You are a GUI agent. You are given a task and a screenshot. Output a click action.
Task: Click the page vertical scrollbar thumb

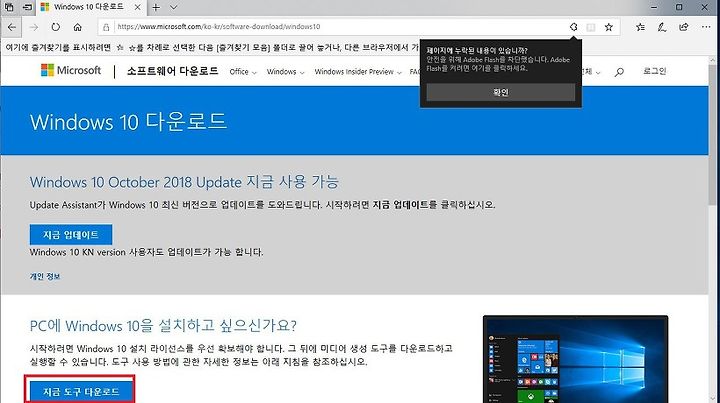click(x=714, y=135)
